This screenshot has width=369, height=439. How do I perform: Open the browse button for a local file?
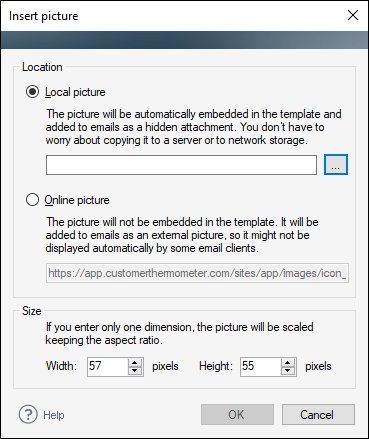point(336,164)
